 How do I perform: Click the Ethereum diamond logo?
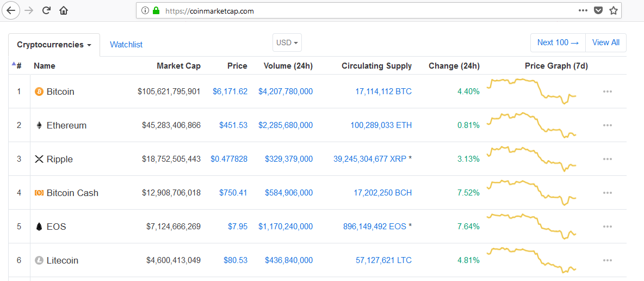[x=39, y=125]
